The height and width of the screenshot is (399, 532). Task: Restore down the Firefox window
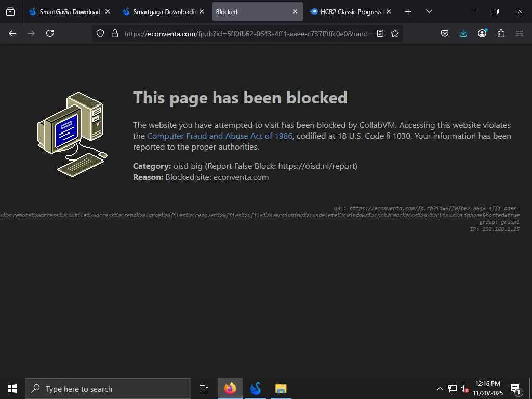(x=496, y=11)
